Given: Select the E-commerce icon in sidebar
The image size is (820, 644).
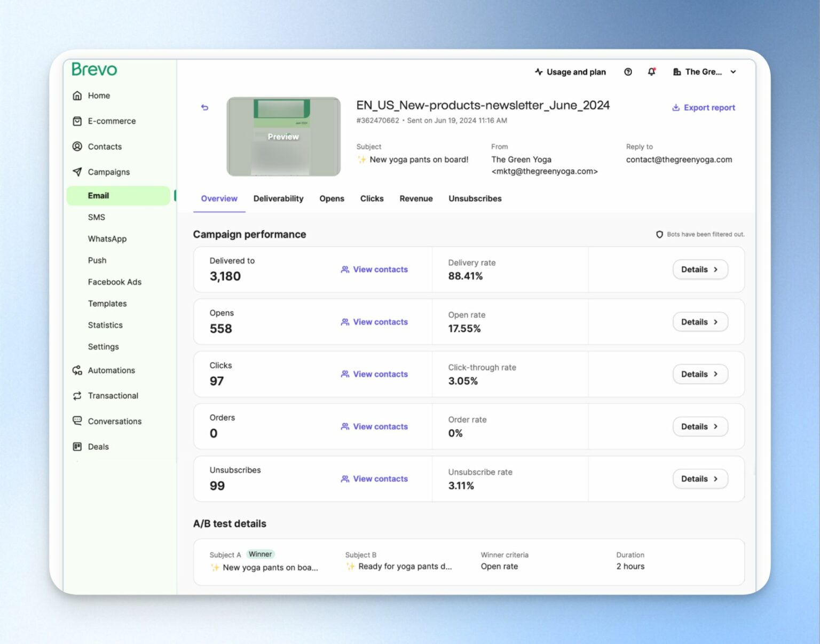Looking at the screenshot, I should tap(77, 121).
